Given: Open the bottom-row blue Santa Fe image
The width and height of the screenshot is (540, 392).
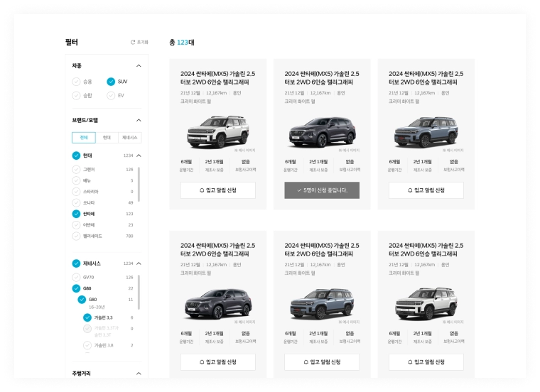Looking at the screenshot, I should click(322, 304).
